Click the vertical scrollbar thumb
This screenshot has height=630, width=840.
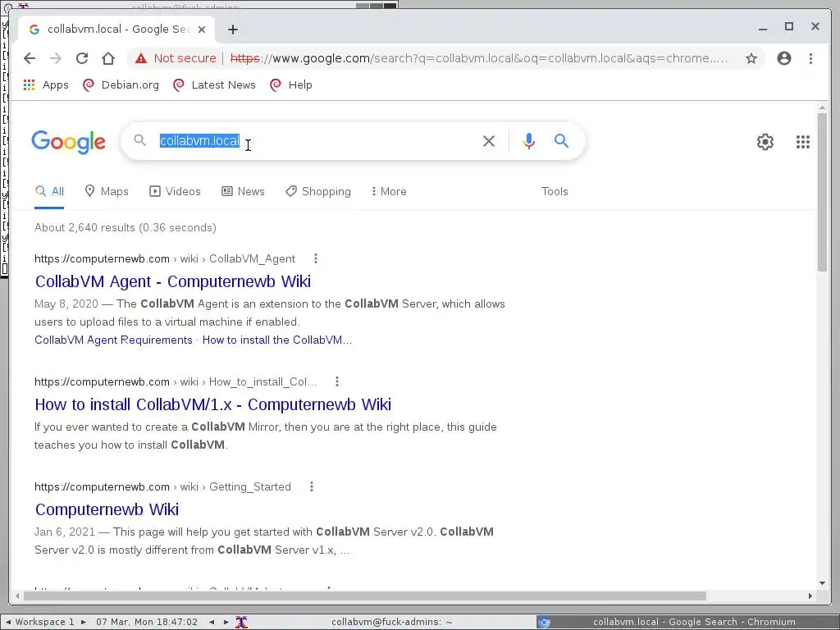[x=822, y=192]
